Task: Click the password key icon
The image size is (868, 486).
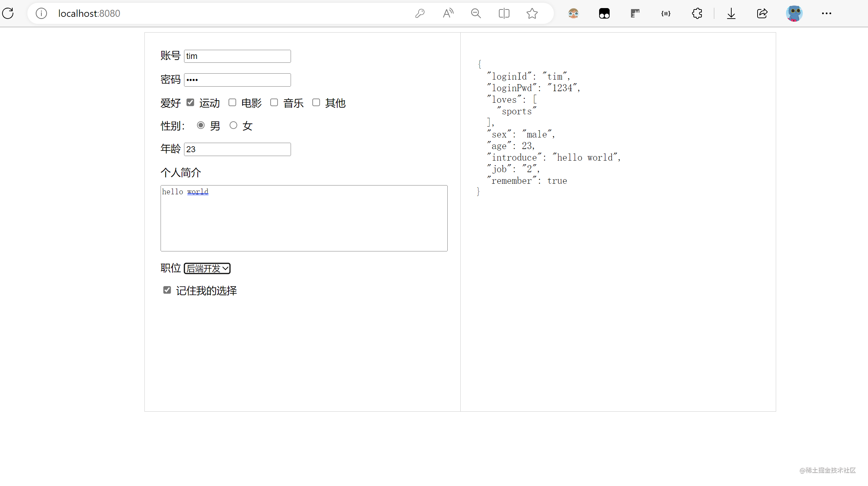Action: click(x=420, y=13)
